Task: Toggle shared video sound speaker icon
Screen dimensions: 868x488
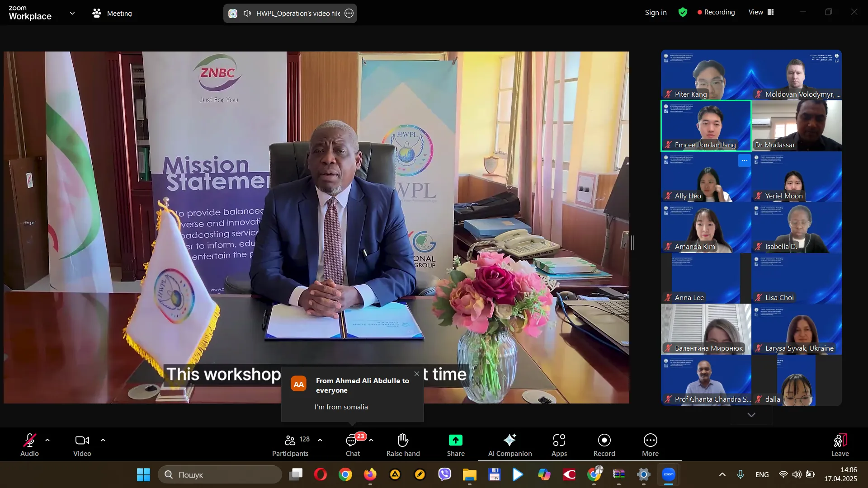Action: pyautogui.click(x=247, y=14)
